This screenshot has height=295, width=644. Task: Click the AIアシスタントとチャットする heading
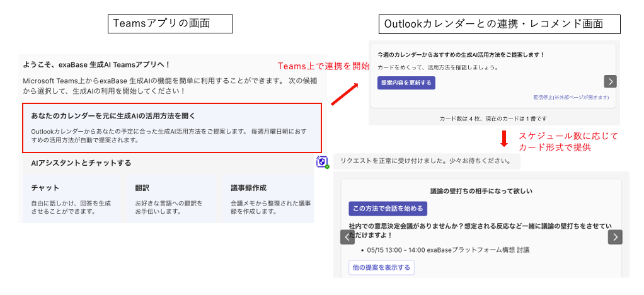81,163
